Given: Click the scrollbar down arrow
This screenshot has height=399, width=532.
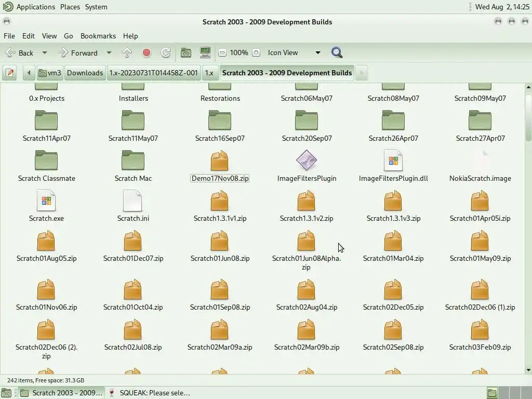Looking at the screenshot, I should pos(528,370).
